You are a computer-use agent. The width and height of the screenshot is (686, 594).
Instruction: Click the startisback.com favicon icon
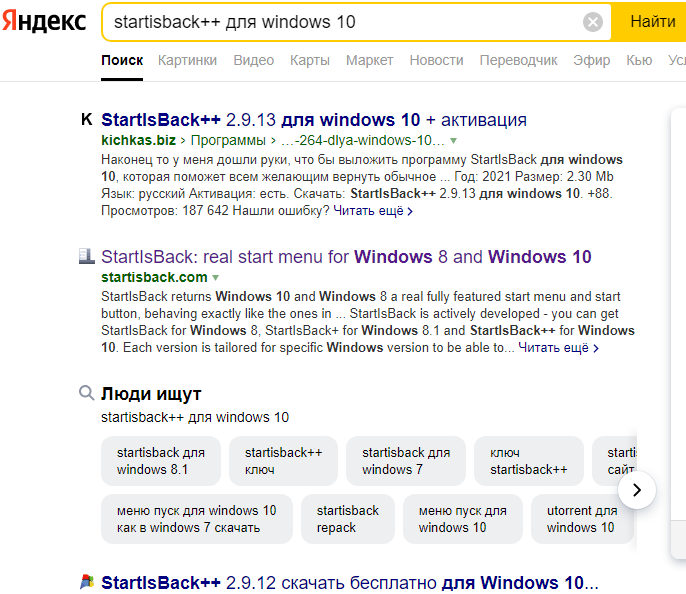[87, 256]
